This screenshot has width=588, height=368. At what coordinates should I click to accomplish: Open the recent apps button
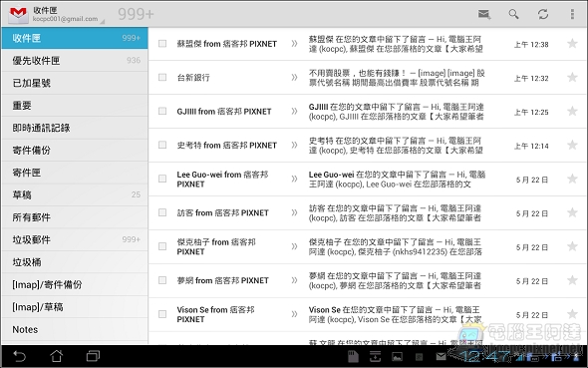click(93, 356)
